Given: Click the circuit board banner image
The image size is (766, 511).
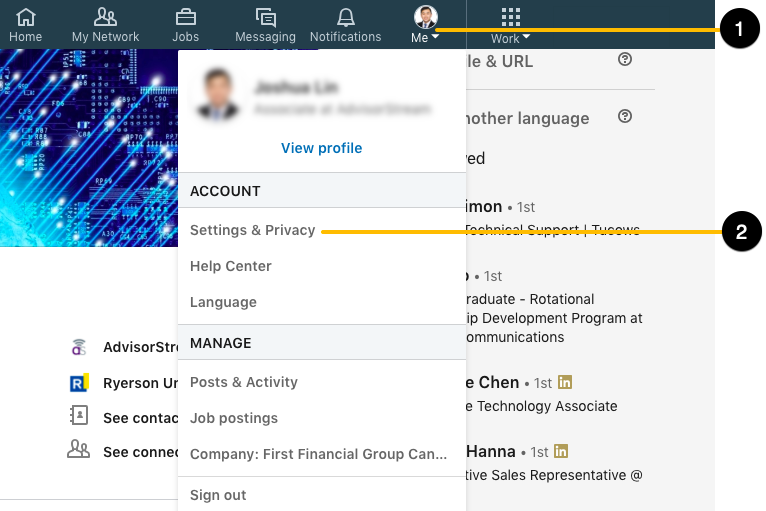Looking at the screenshot, I should (x=89, y=148).
